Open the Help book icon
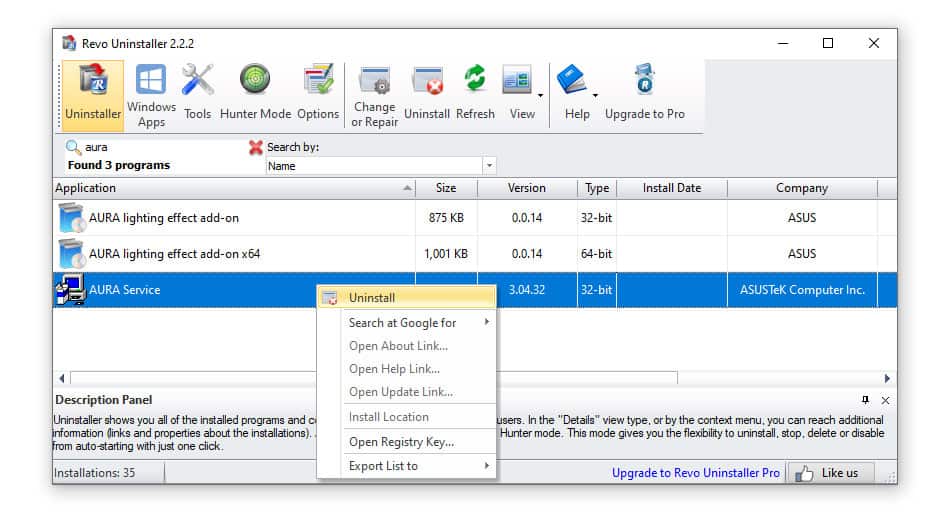949x525 pixels. 572,79
